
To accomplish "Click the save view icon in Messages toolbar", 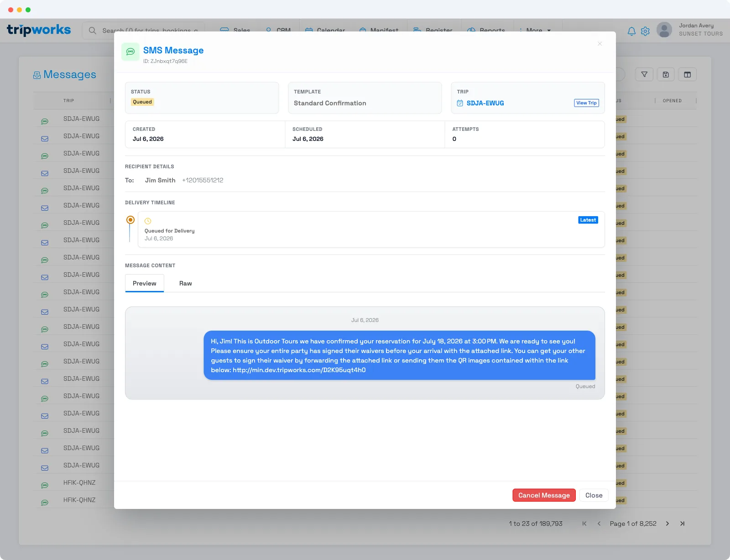I will [x=666, y=74].
